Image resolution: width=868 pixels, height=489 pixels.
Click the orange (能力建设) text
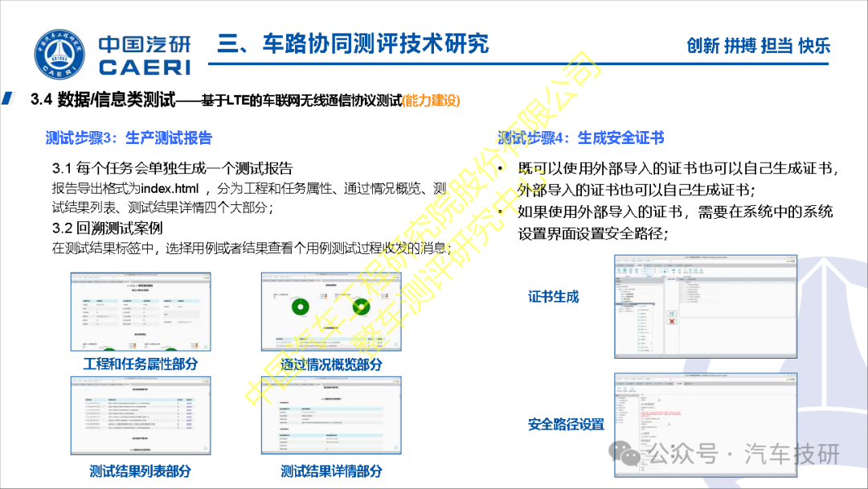click(x=432, y=101)
